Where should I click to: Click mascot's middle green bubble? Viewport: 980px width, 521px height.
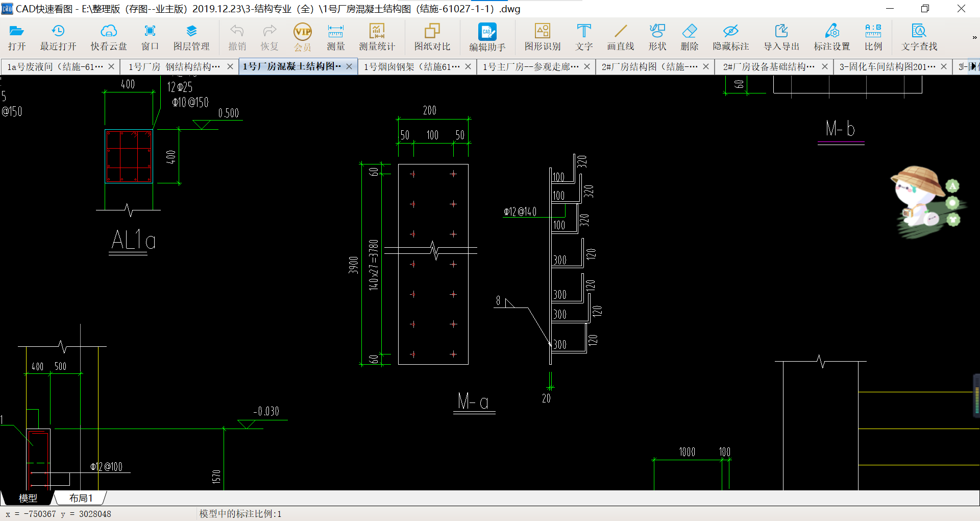952,203
